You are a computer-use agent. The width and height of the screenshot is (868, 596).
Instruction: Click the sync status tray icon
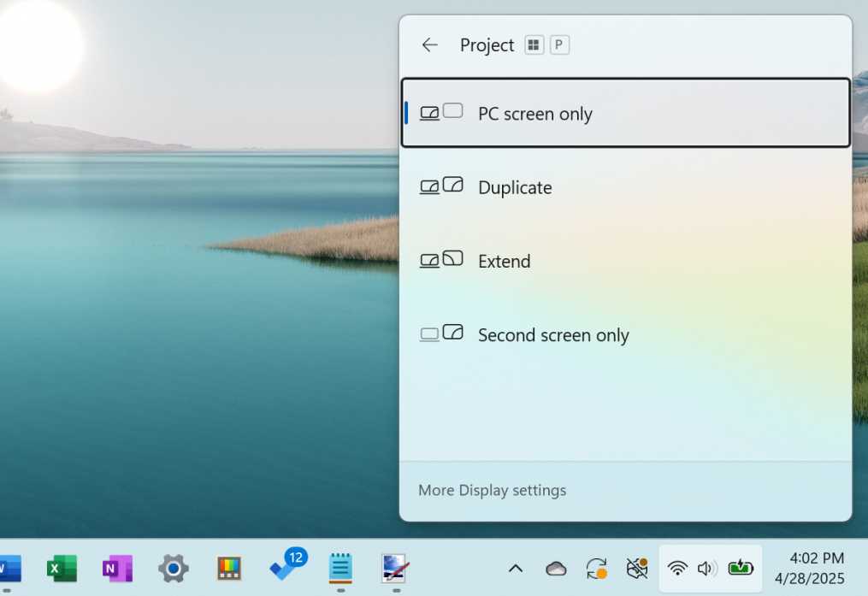[596, 569]
